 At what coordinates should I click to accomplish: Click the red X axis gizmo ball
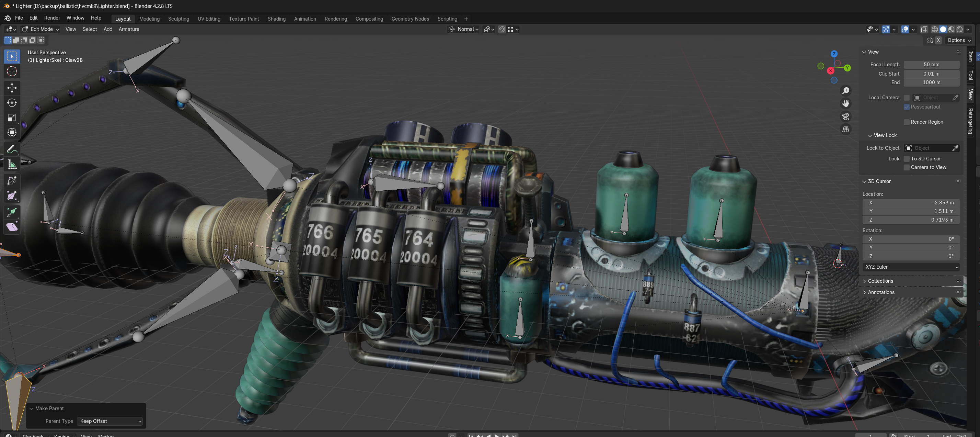830,71
